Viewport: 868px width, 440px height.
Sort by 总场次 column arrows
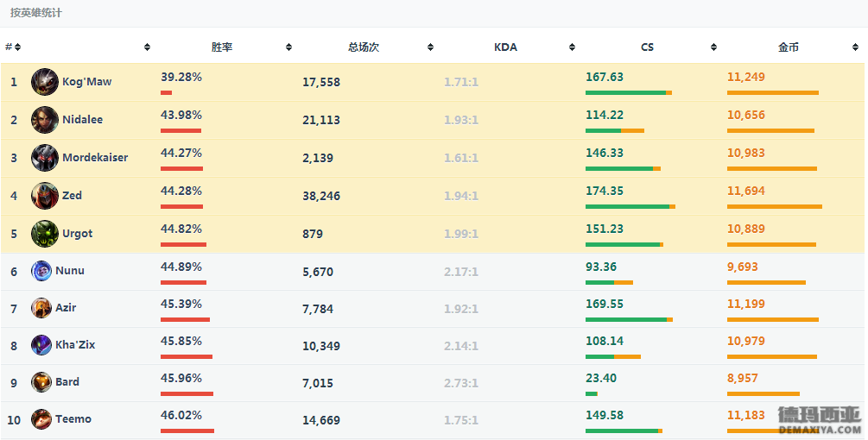(x=430, y=47)
